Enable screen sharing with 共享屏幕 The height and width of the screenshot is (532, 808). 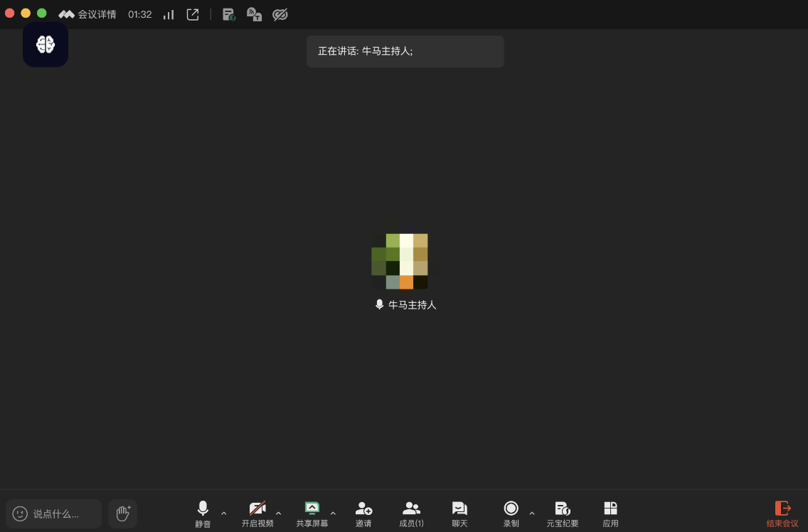[312, 512]
